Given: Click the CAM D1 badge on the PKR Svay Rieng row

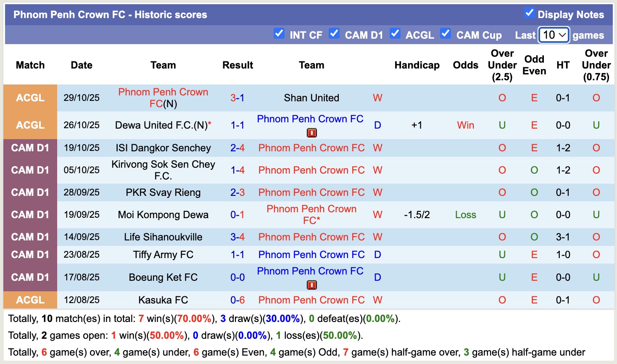Looking at the screenshot, I should coord(30,192).
